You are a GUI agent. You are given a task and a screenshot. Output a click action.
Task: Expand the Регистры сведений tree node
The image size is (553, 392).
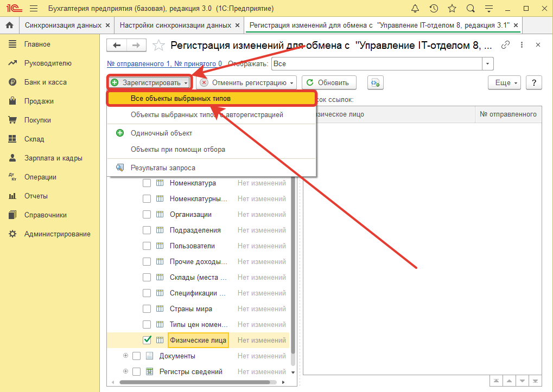[126, 371]
